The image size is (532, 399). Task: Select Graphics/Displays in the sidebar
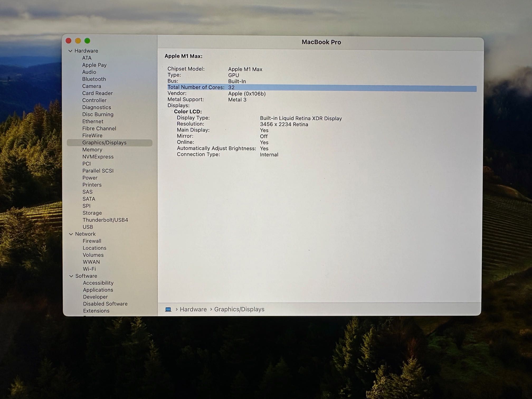point(110,143)
